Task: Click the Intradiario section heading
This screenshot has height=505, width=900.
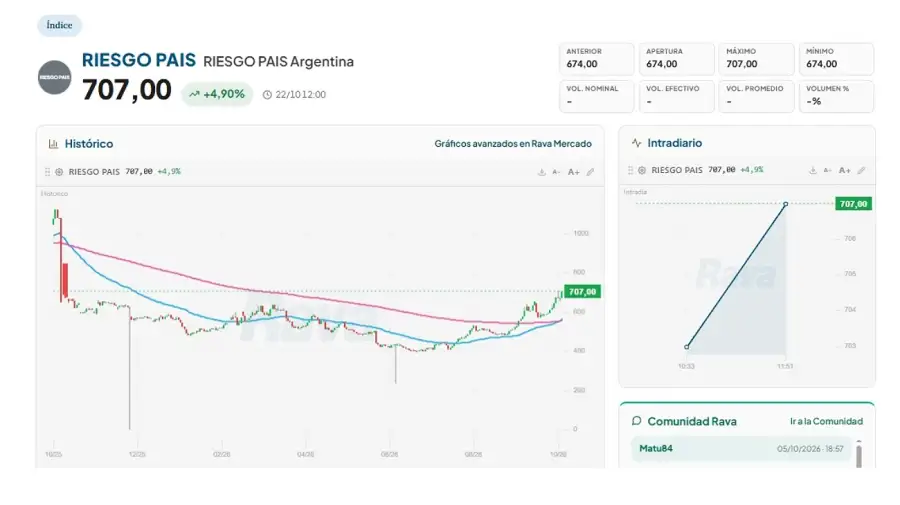Action: coord(674,143)
